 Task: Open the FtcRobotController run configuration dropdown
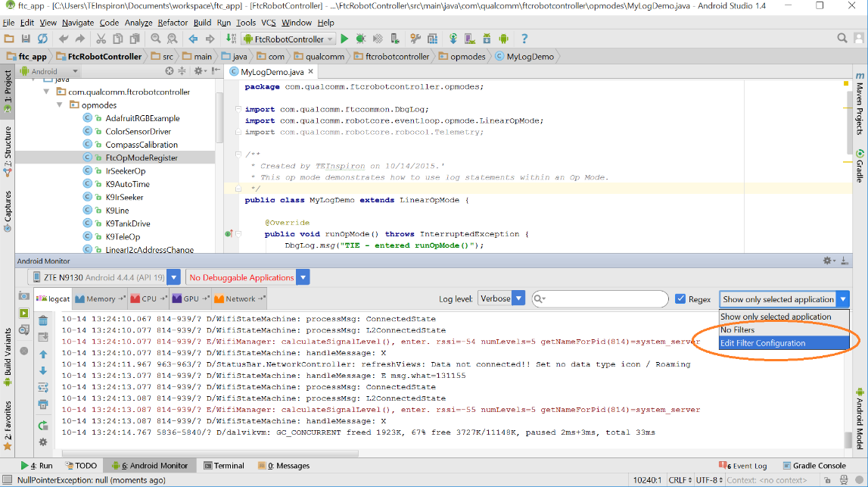click(x=288, y=39)
